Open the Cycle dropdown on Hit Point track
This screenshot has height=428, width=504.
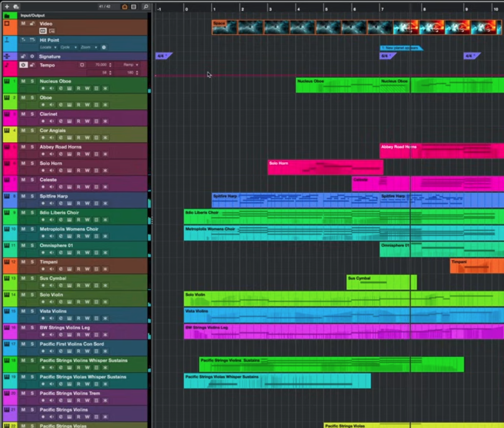click(69, 47)
